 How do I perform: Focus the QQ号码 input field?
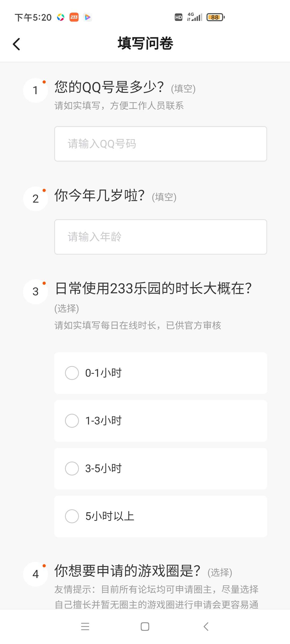pyautogui.click(x=161, y=144)
